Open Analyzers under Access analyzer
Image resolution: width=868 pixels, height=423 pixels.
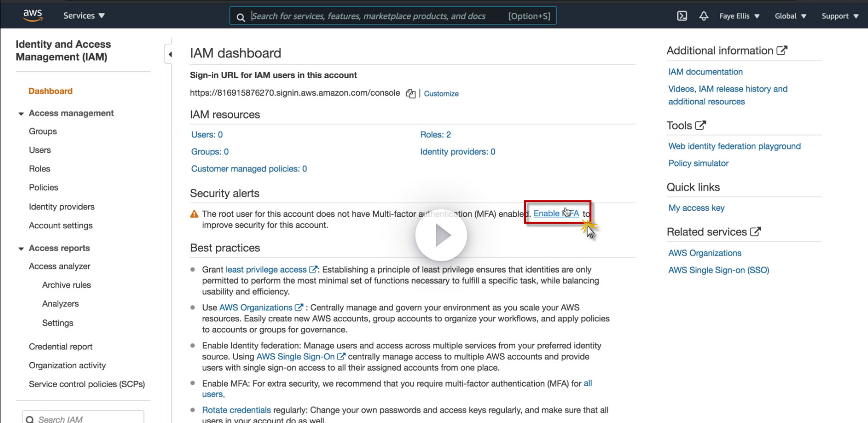(x=60, y=304)
